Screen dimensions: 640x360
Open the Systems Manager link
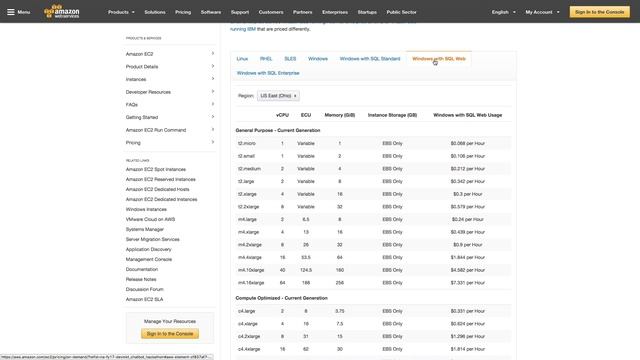[x=144, y=229]
